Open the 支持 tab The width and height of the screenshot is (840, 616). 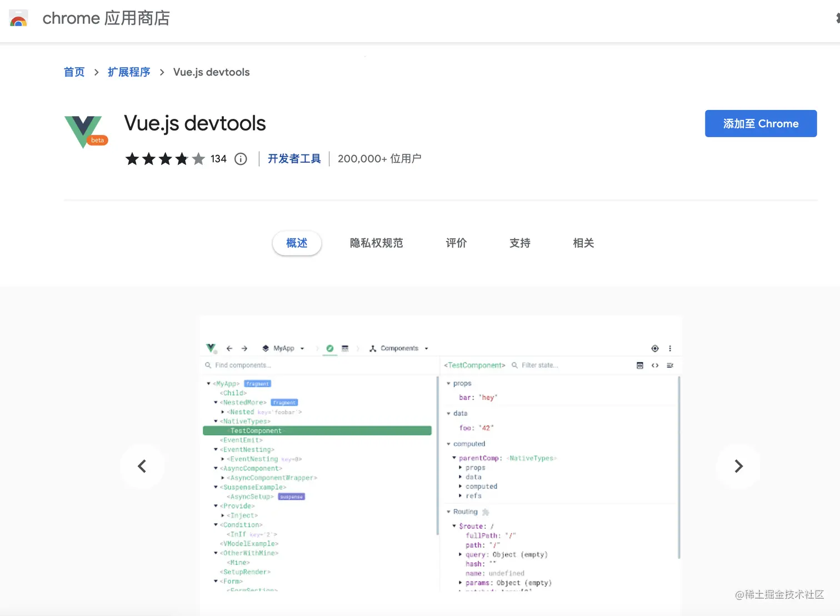point(520,243)
